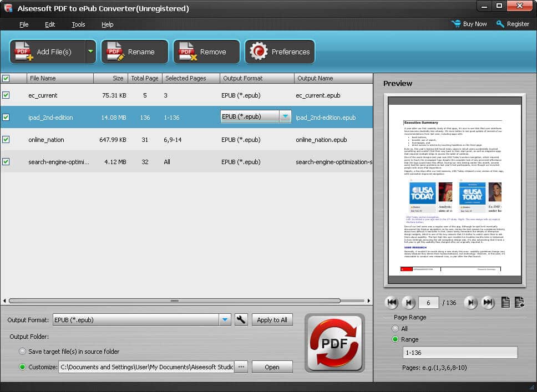
Task: Click the ipad_2nd-edition.epub output name
Action: pos(326,118)
